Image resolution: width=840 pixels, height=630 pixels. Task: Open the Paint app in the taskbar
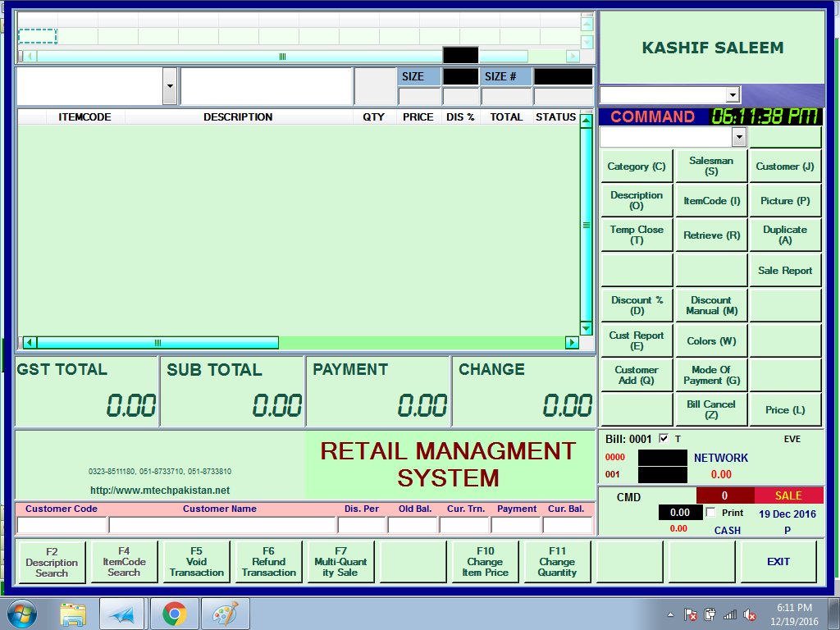point(224,614)
